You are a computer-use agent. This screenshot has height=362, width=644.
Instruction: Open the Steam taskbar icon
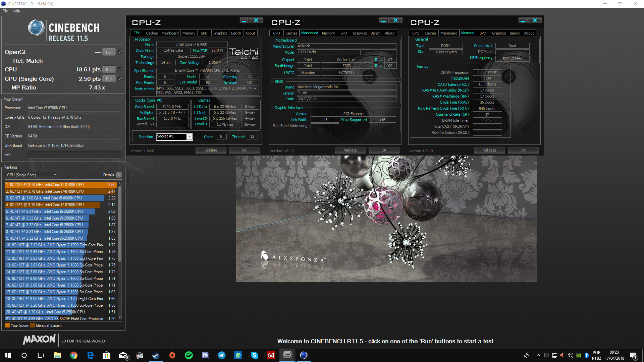[x=156, y=355]
